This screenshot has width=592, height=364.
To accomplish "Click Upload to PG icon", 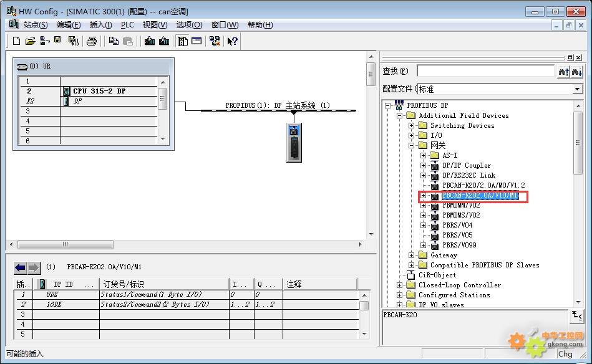I will 164,41.
